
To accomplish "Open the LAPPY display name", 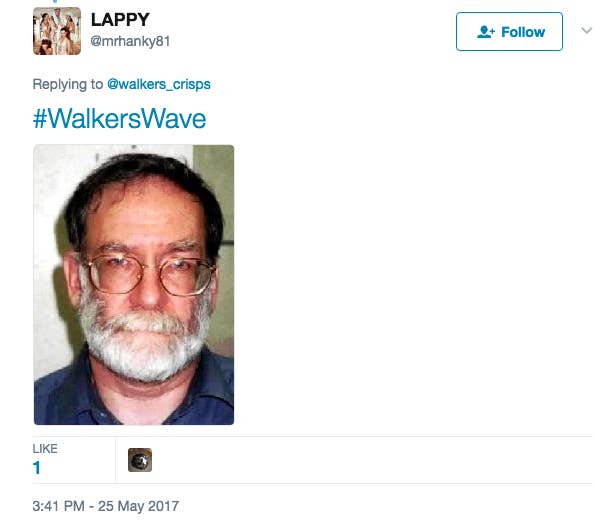I will [x=120, y=20].
